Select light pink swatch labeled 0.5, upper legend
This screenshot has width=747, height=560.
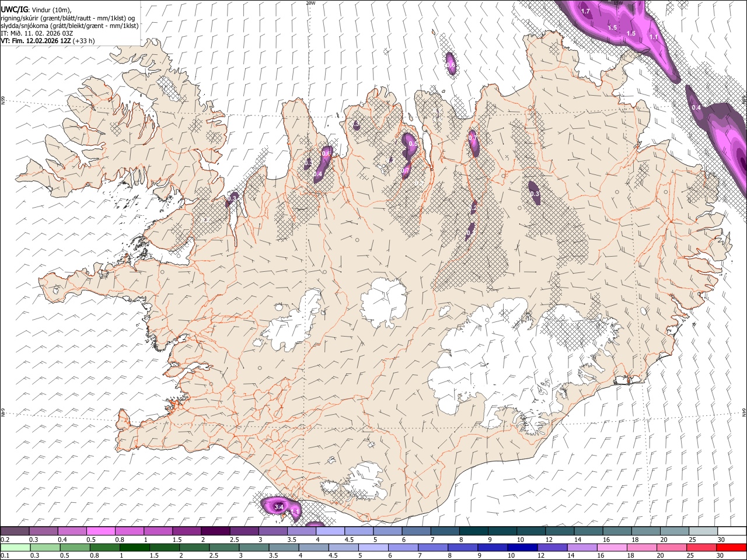pyautogui.click(x=101, y=531)
